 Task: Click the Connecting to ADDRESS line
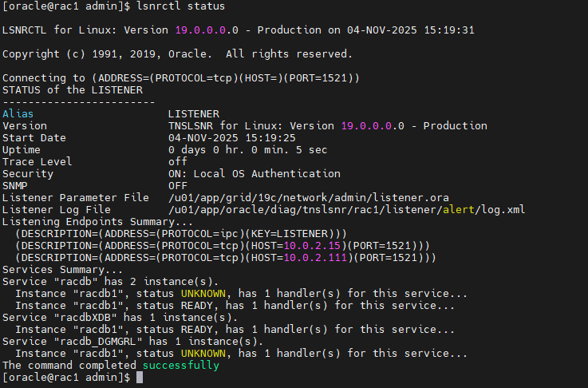tap(181, 77)
